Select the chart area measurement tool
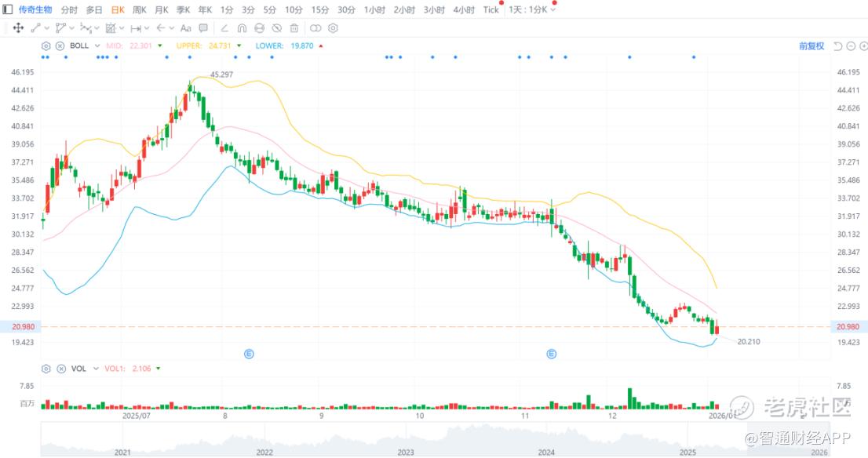 click(111, 27)
